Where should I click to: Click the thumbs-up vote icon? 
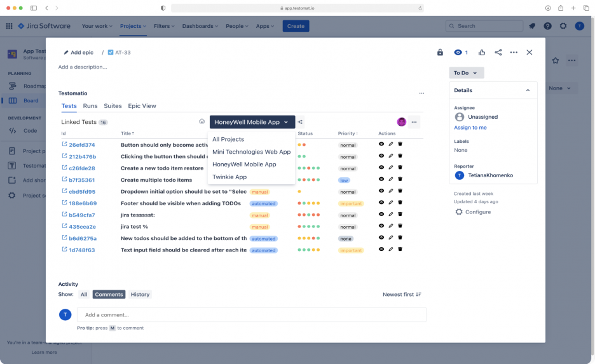click(x=482, y=52)
